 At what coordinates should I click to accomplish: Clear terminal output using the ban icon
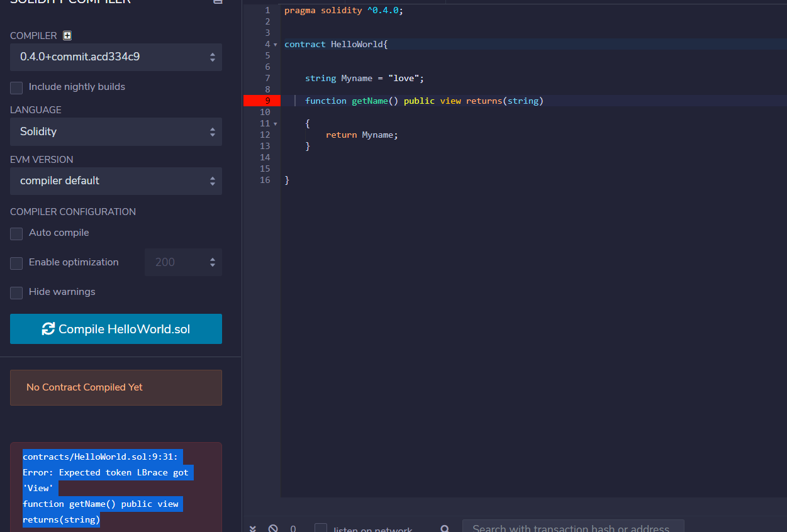click(273, 528)
